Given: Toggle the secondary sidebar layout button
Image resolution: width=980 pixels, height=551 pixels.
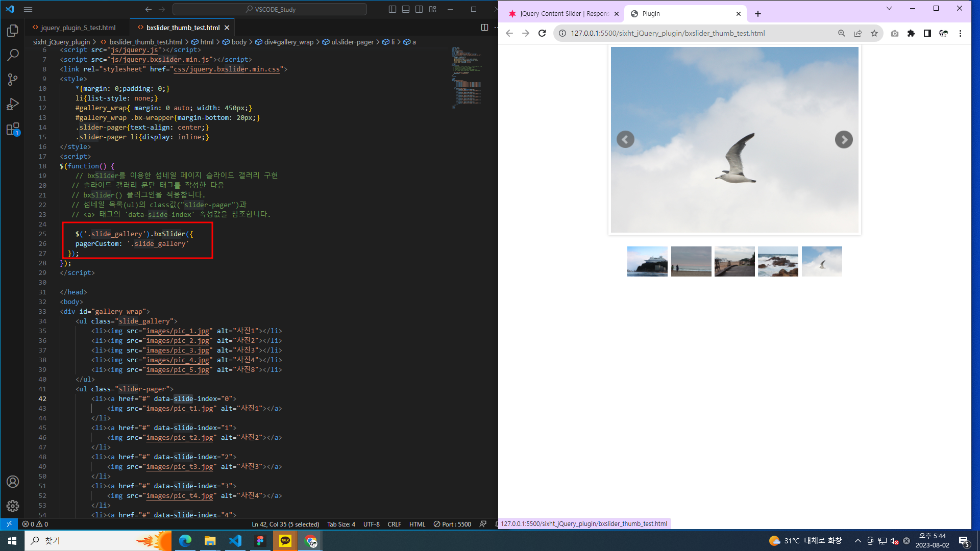Looking at the screenshot, I should pos(419,9).
